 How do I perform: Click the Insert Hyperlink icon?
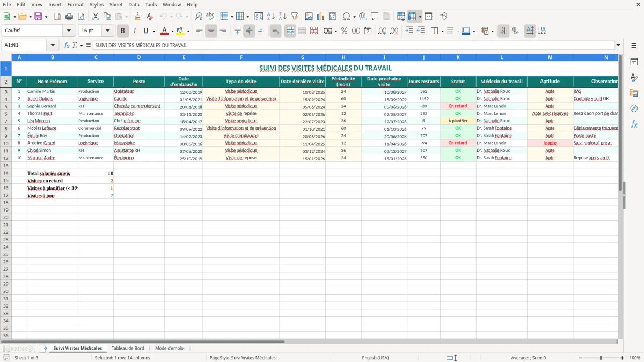(363, 17)
